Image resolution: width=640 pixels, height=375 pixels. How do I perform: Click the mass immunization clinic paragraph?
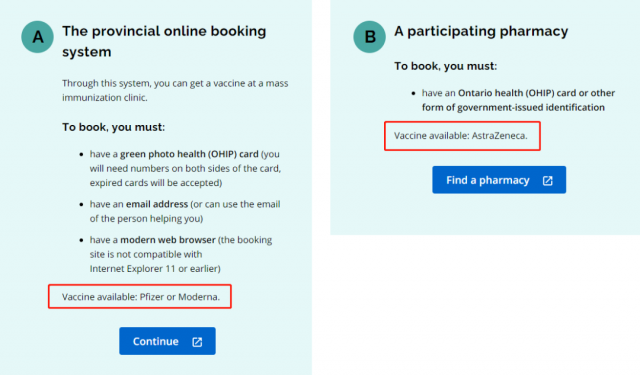point(175,90)
